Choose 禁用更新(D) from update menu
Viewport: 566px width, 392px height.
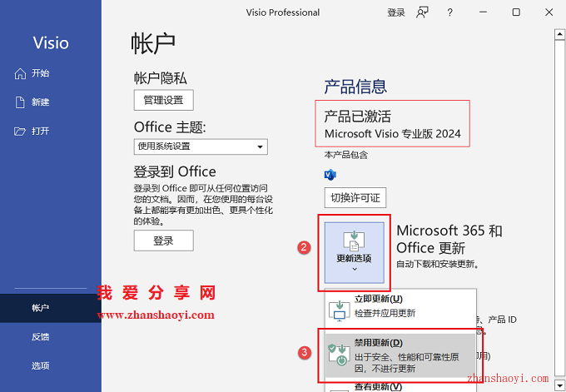click(x=400, y=355)
